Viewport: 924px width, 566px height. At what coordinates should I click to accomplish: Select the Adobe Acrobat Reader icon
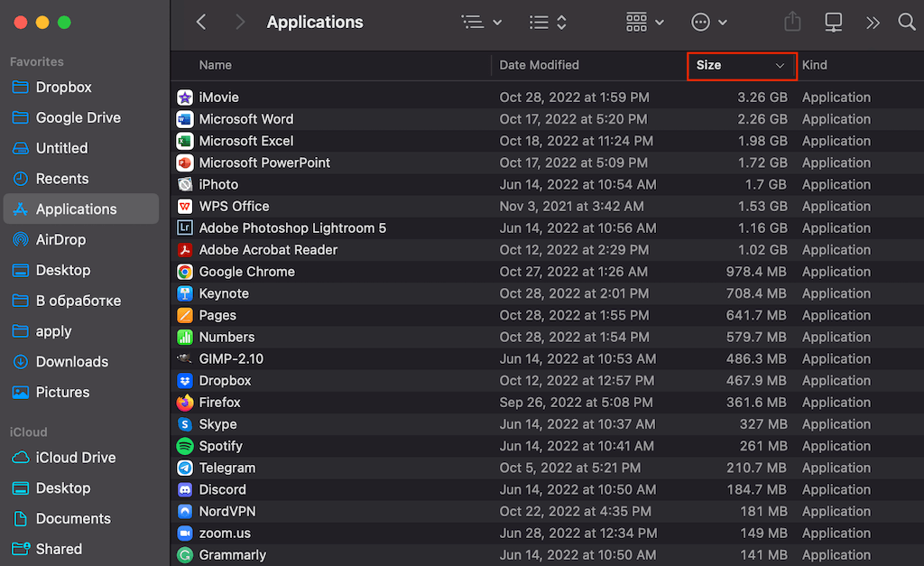(x=185, y=250)
